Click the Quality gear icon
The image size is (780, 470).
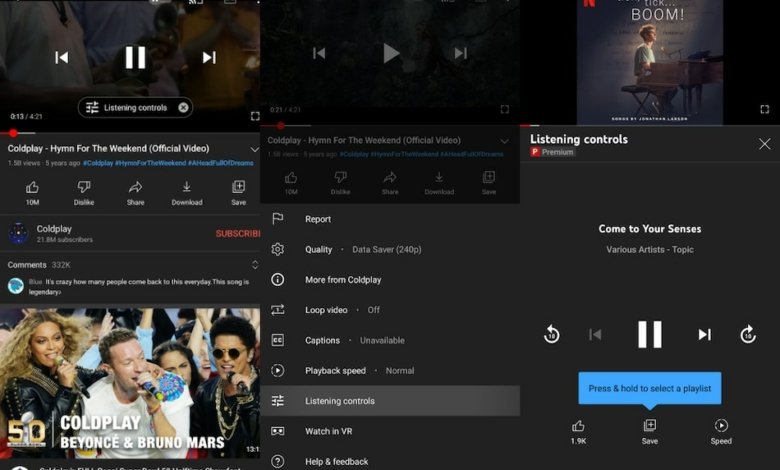(x=278, y=249)
